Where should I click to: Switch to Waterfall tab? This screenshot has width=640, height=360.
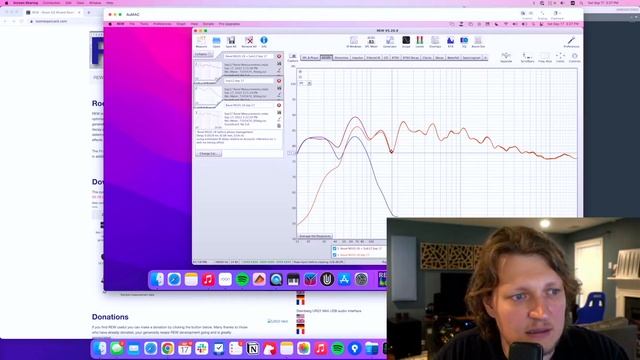pyautogui.click(x=453, y=58)
